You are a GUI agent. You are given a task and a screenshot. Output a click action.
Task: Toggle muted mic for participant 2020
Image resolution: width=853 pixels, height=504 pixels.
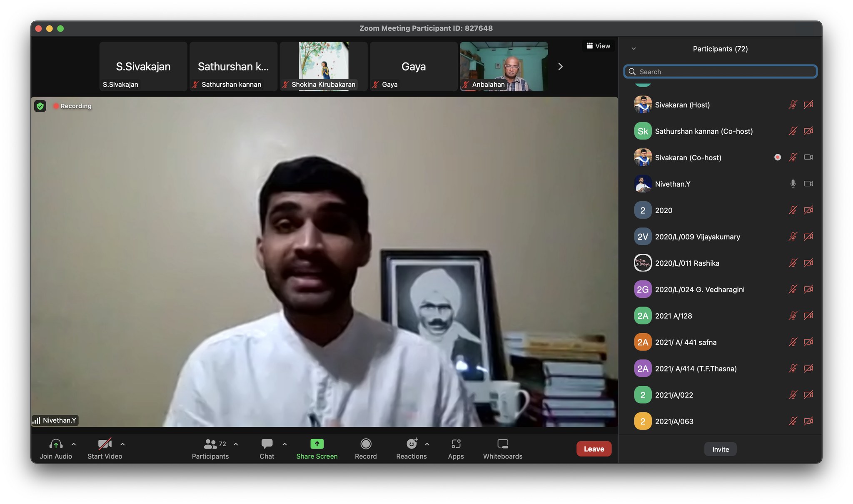pos(793,210)
